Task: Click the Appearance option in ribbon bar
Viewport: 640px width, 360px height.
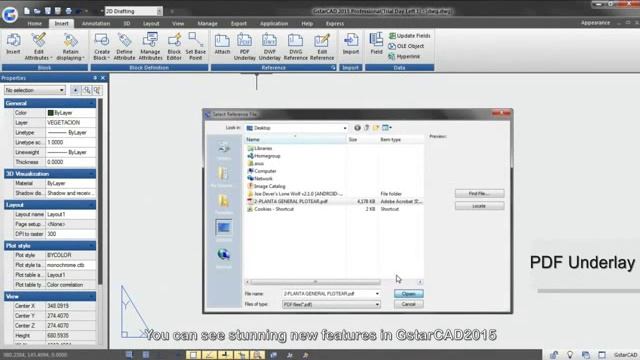Action: 595,23
